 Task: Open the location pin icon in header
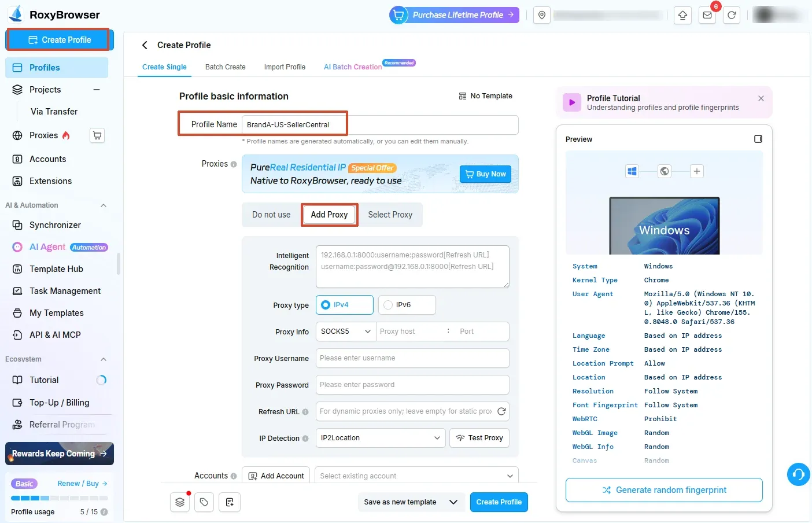coord(542,15)
